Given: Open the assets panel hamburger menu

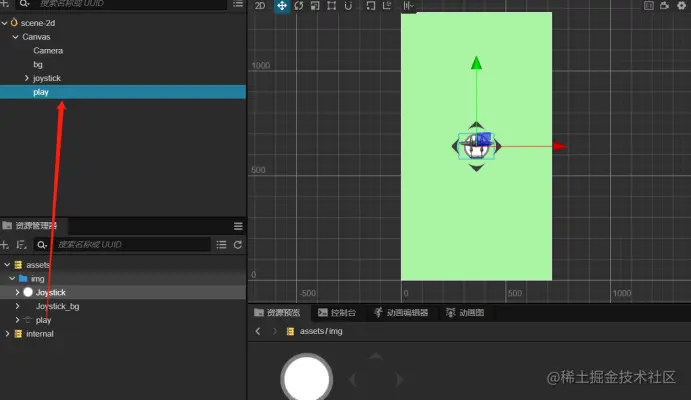Looking at the screenshot, I should pyautogui.click(x=238, y=226).
